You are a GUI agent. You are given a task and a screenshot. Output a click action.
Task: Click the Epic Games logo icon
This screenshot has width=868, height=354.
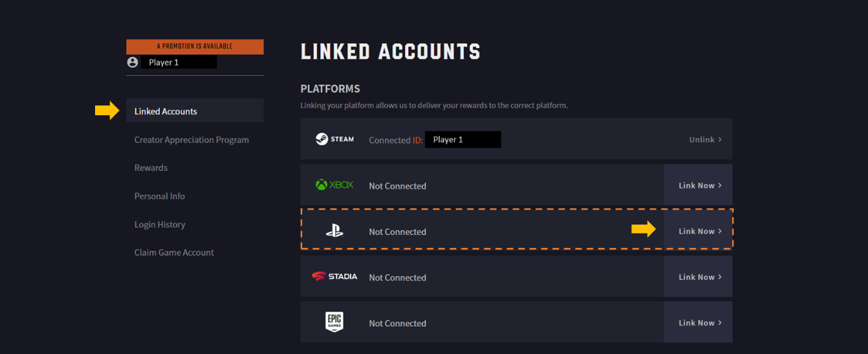334,322
